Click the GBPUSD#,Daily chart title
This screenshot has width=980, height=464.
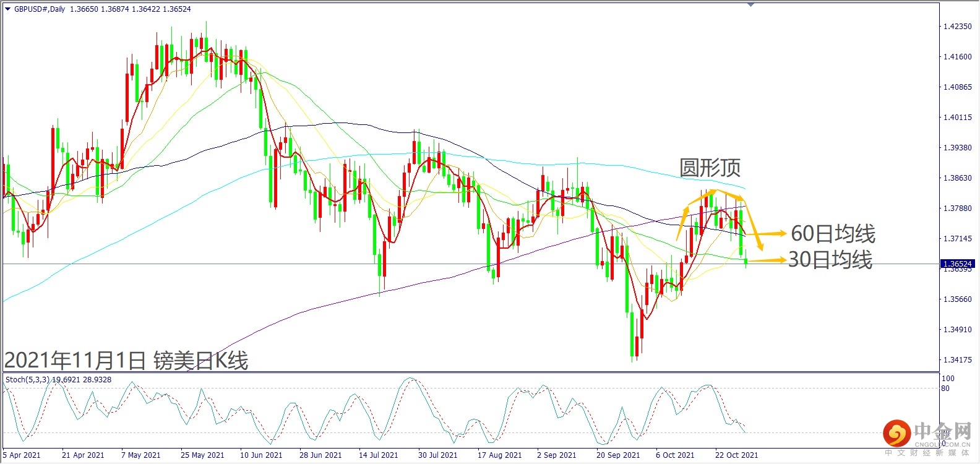pos(40,9)
